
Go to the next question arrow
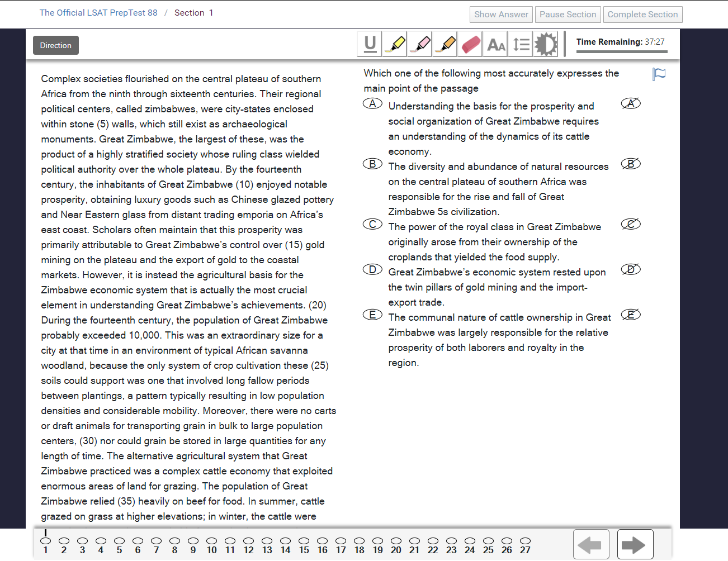point(635,544)
